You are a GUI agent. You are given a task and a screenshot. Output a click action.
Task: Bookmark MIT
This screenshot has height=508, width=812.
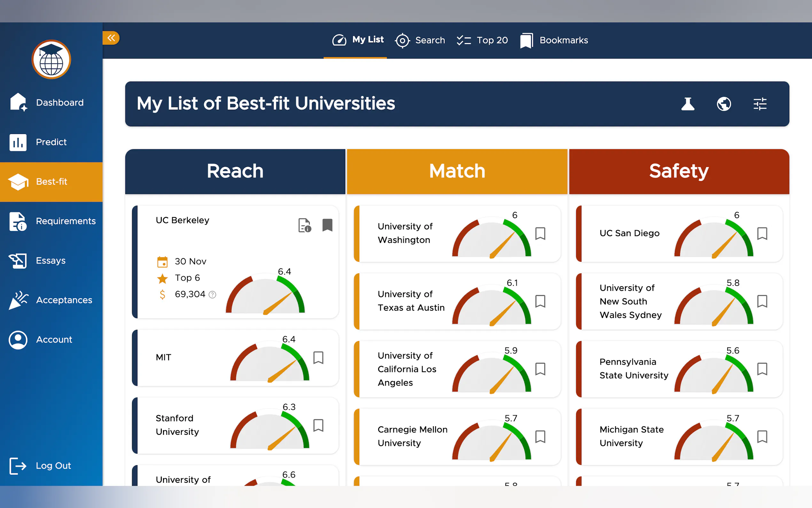[x=318, y=358]
